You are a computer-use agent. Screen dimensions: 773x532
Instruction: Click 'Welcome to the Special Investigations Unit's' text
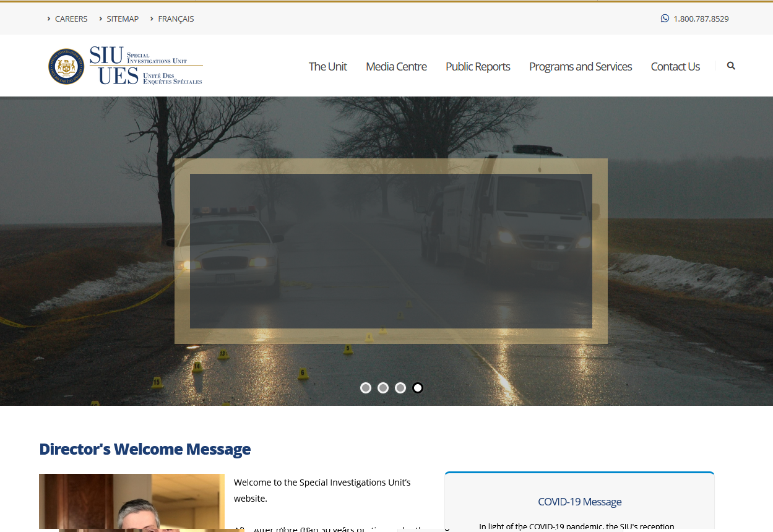[x=322, y=482]
